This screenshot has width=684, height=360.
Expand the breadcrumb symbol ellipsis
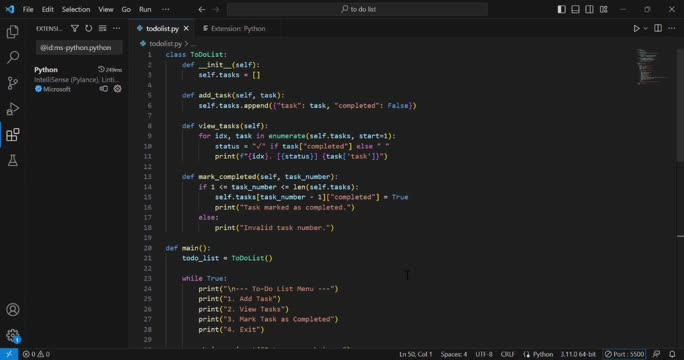(193, 44)
